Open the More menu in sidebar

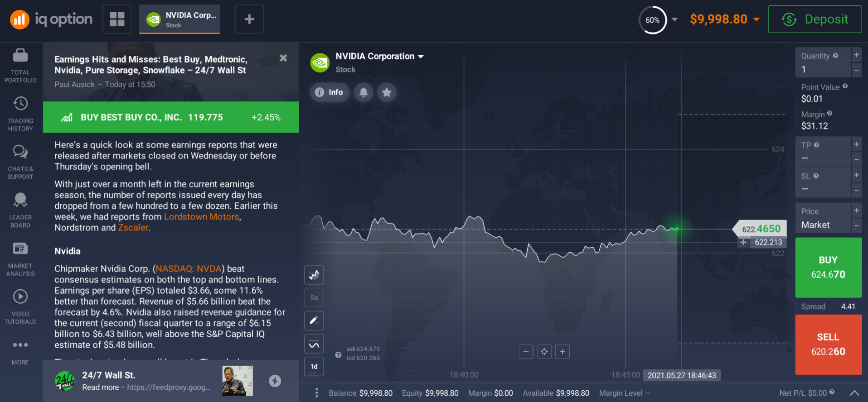[x=20, y=353]
